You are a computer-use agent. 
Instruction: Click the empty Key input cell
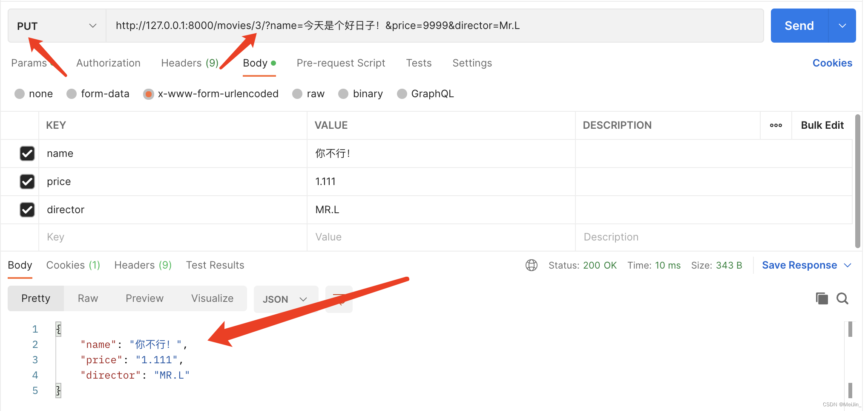click(173, 237)
